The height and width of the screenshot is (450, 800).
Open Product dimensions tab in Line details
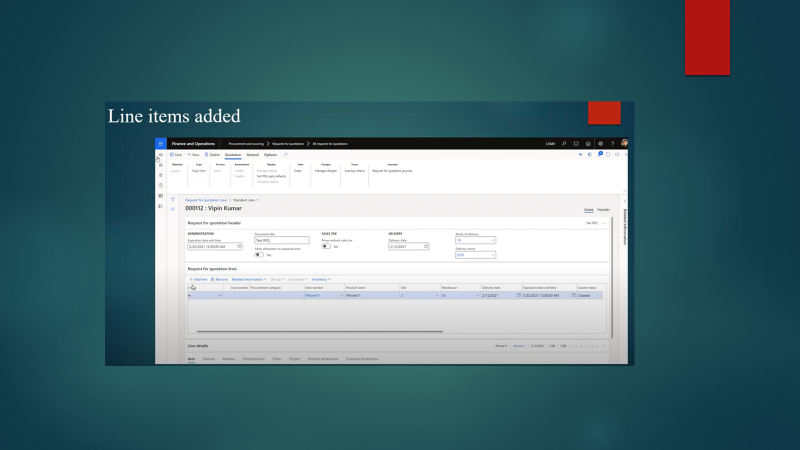tap(323, 359)
